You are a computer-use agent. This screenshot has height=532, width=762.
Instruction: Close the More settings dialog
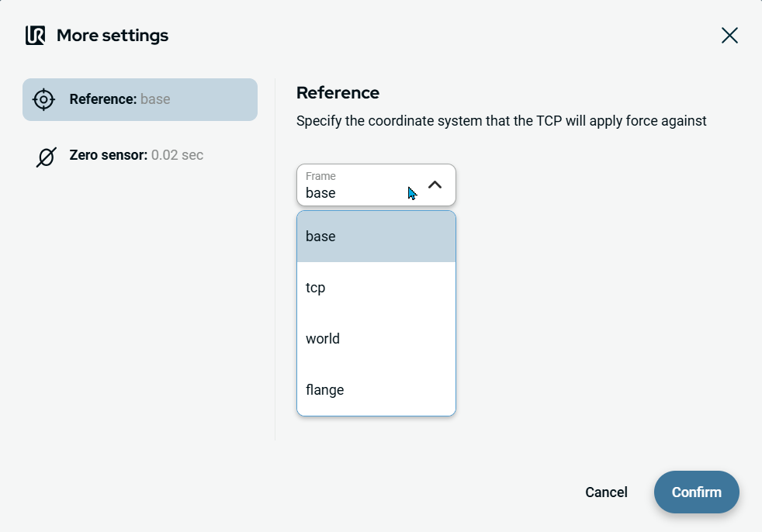(x=729, y=36)
